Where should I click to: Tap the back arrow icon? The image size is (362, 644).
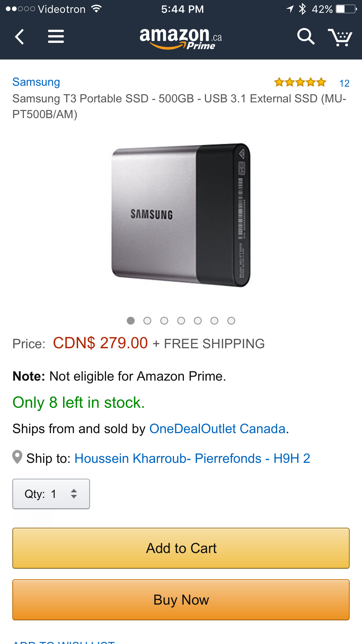click(x=19, y=37)
